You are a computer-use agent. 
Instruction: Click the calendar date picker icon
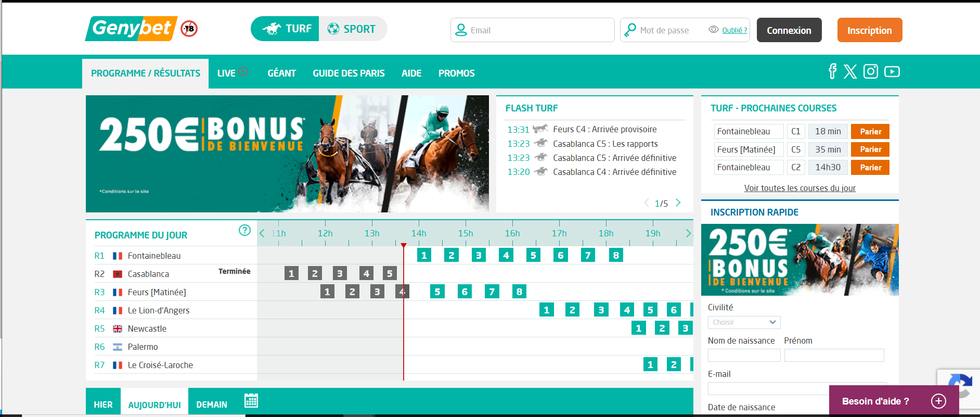click(251, 400)
